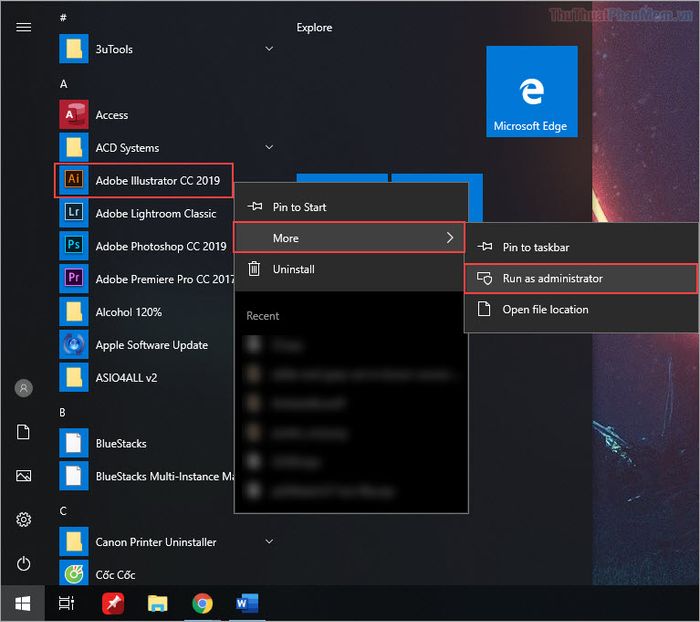700x622 pixels.
Task: Click Canon Printer Uninstaller folder icon
Action: click(74, 542)
